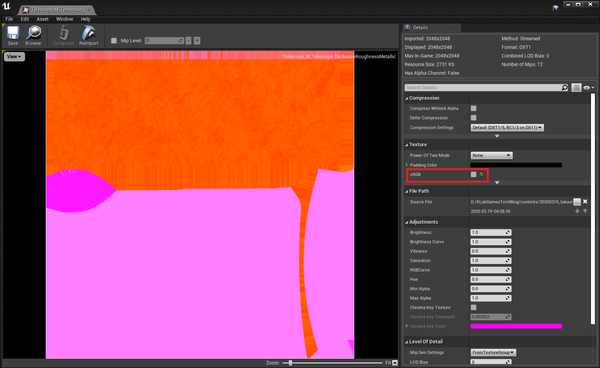
Task: Click the eye view options icon
Action: [588, 88]
